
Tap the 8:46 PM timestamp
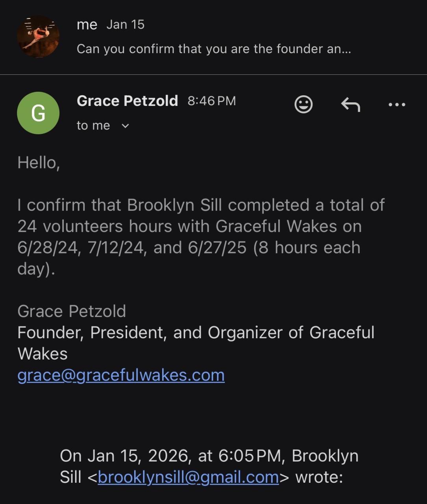pos(212,101)
